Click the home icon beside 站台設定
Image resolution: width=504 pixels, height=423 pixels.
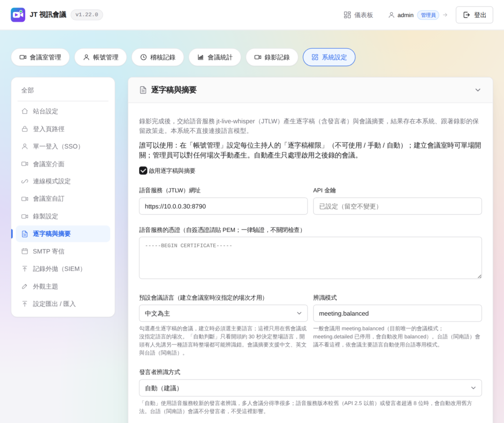point(25,111)
